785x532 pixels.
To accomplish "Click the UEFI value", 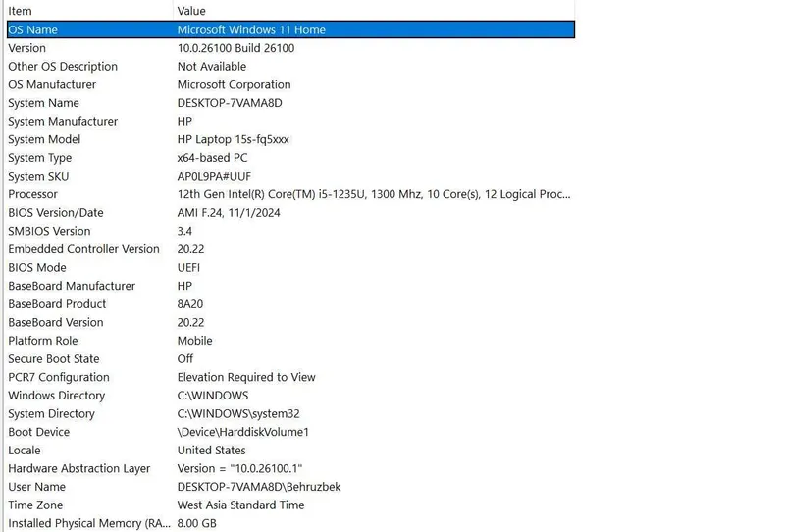I will click(x=188, y=268).
